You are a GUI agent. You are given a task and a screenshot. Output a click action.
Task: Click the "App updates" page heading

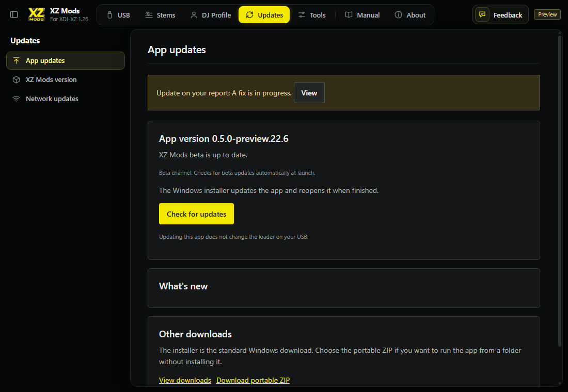pos(177,50)
